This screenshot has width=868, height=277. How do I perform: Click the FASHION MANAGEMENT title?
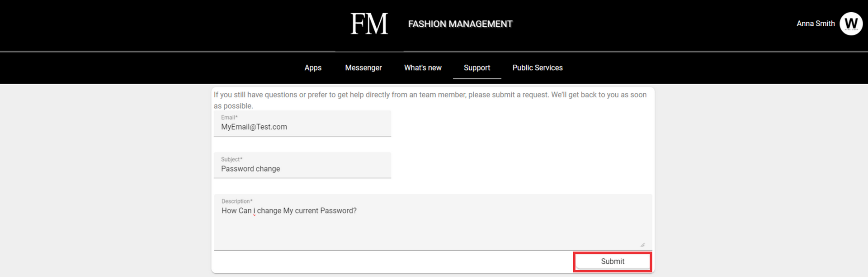click(460, 24)
